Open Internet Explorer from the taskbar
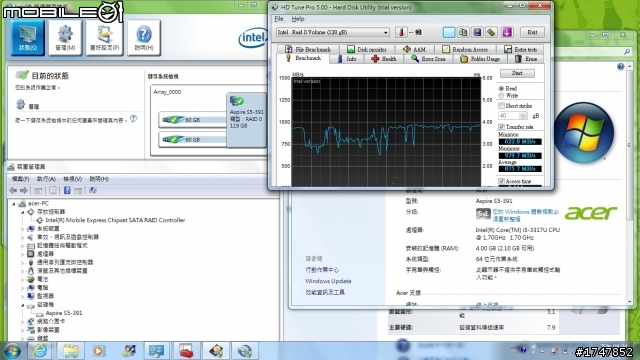Image resolution: width=640 pixels, height=360 pixels. (x=40, y=351)
